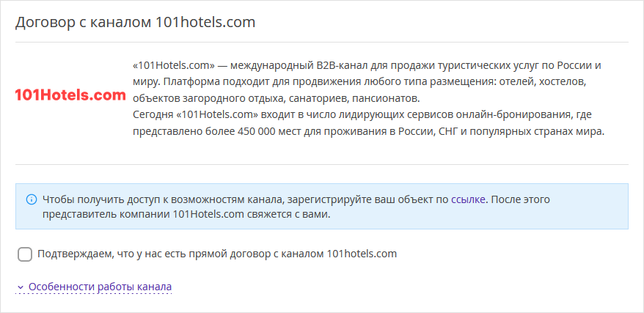
Task: Click the line представитель компании 101Hotels.com свяжется
Action: click(x=187, y=215)
